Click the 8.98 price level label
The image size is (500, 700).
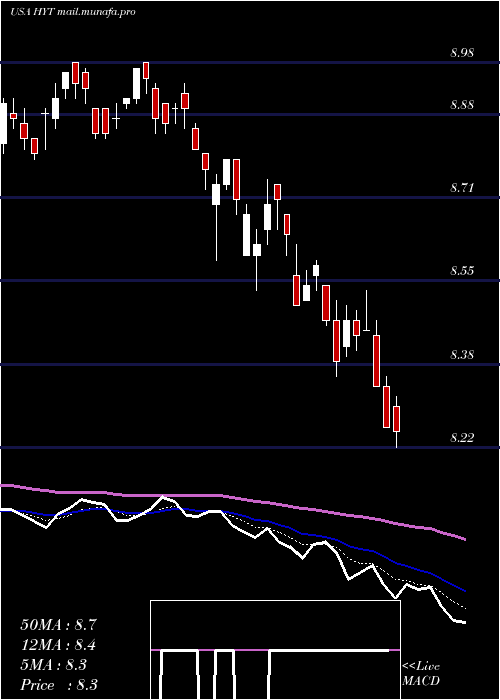(462, 53)
